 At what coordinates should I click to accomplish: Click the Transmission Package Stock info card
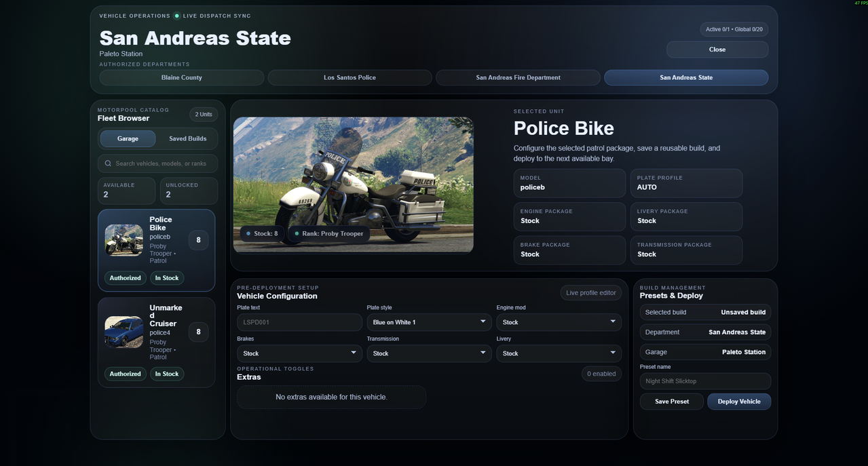[686, 250]
